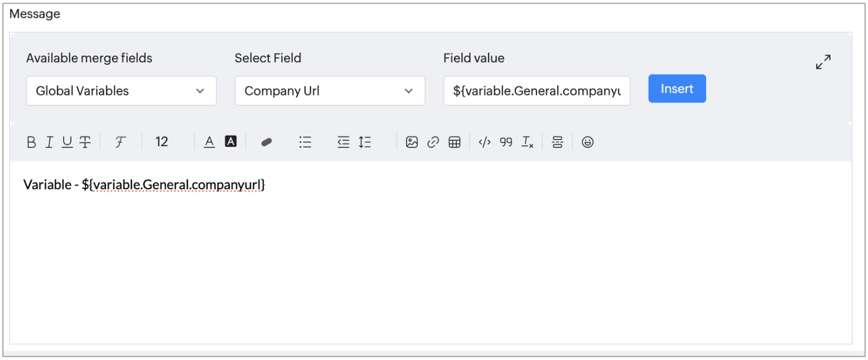Insert a table

pos(454,142)
